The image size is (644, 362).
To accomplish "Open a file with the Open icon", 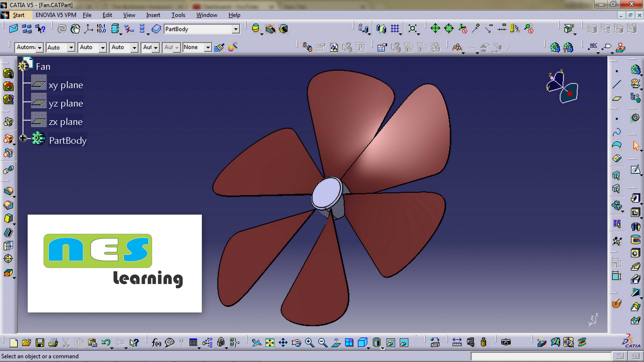I will coord(27,343).
